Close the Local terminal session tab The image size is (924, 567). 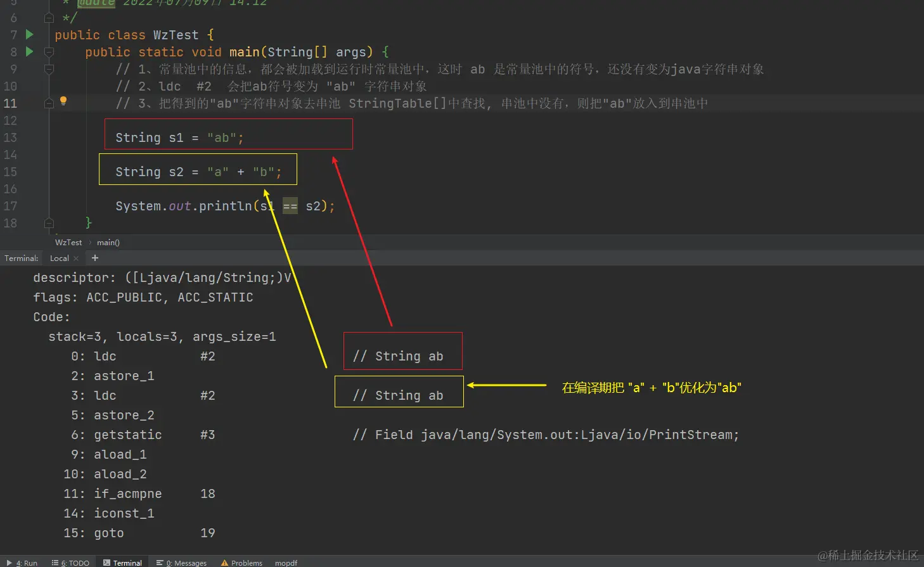76,258
